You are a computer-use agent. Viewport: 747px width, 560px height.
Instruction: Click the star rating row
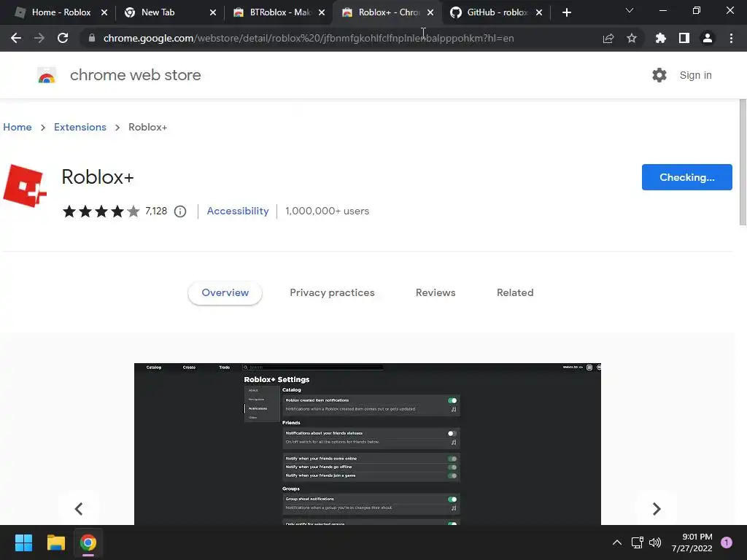pos(101,211)
